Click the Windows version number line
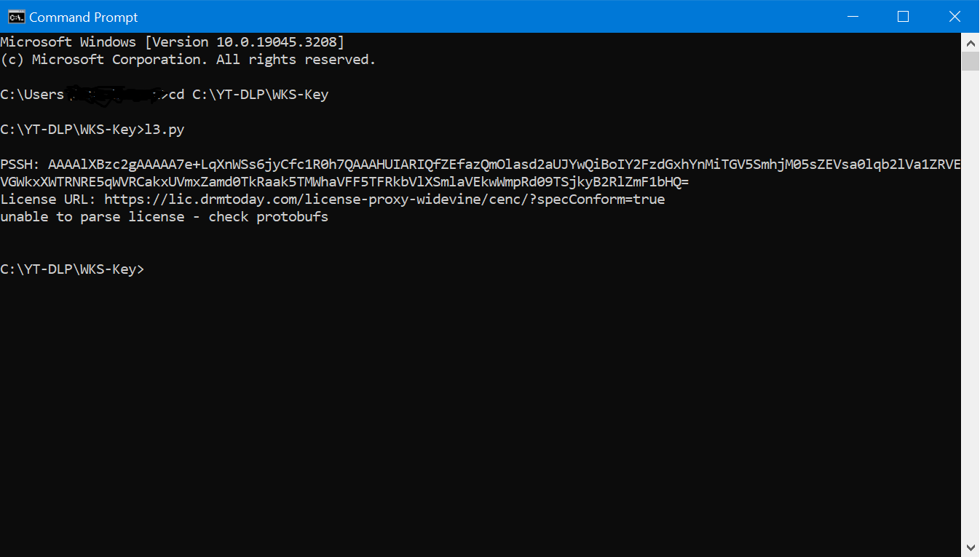 click(172, 42)
